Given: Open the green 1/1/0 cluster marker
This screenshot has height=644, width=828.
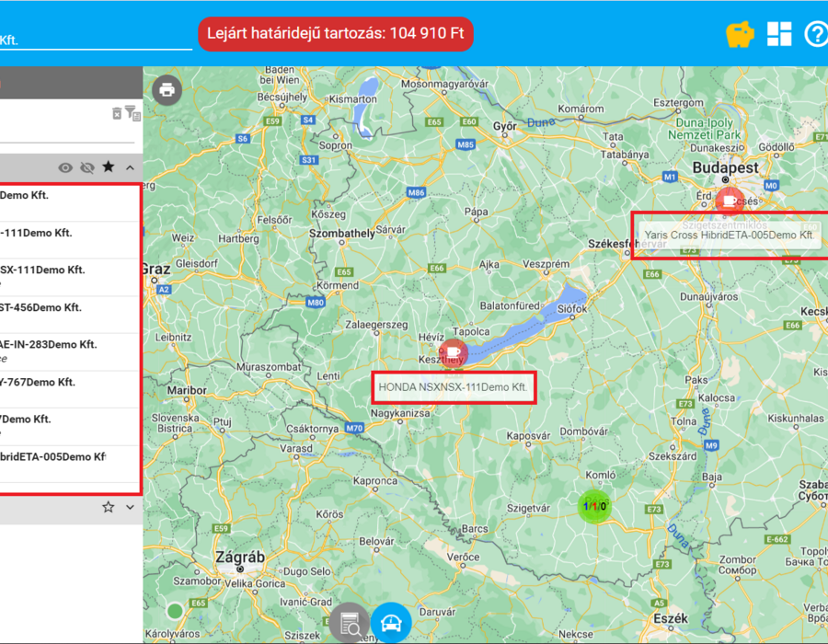Looking at the screenshot, I should coord(594,506).
